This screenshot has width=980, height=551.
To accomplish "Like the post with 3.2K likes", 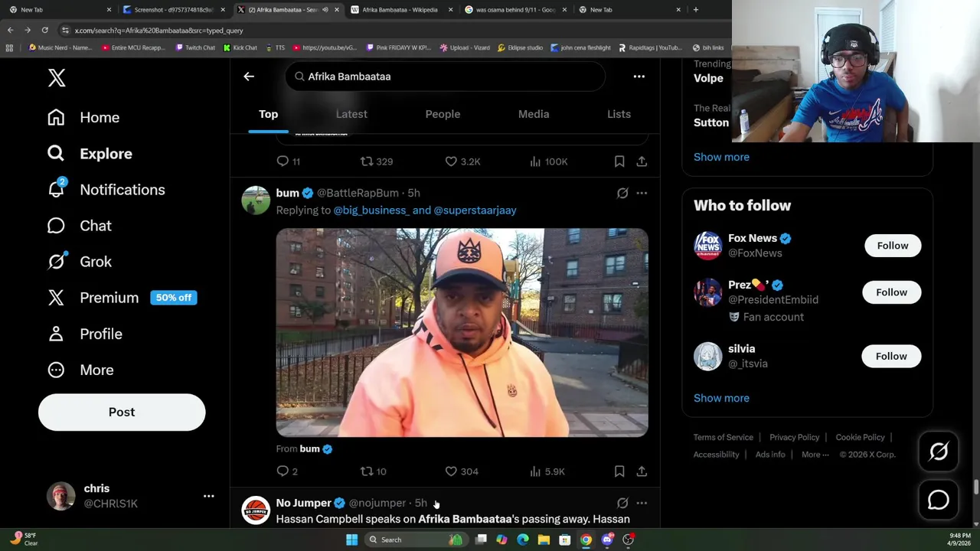I will click(x=462, y=161).
